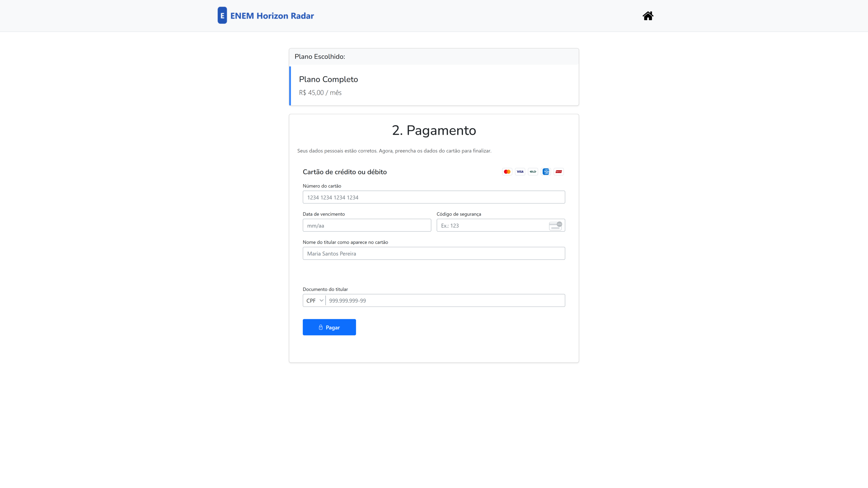Focus the CPF number input field

pos(445,300)
